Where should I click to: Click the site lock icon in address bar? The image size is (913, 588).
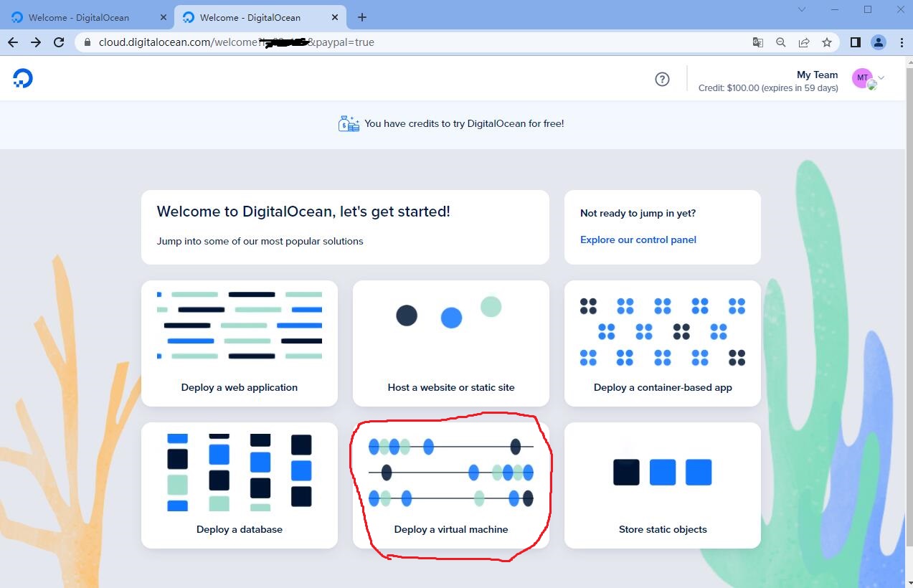(x=88, y=42)
